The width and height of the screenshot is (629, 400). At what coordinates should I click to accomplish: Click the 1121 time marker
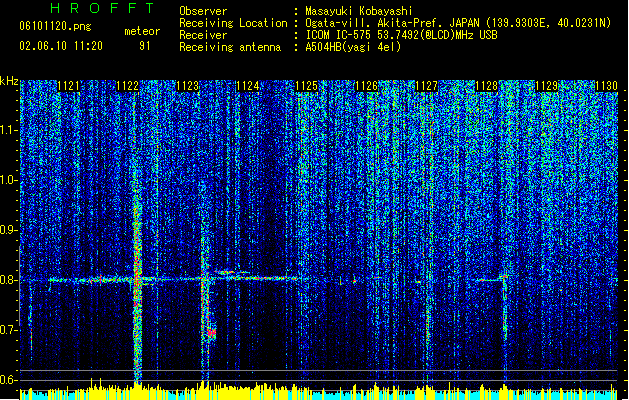(x=69, y=86)
